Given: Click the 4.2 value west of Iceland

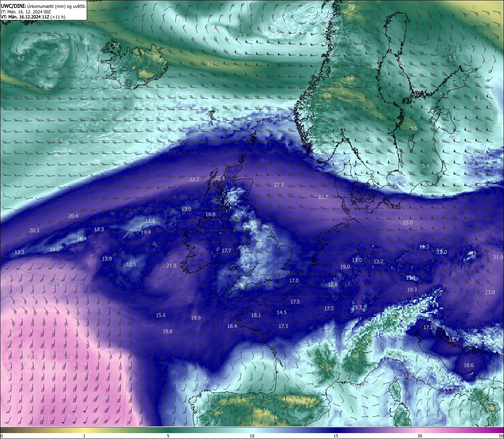Looking at the screenshot, I should point(21,58).
